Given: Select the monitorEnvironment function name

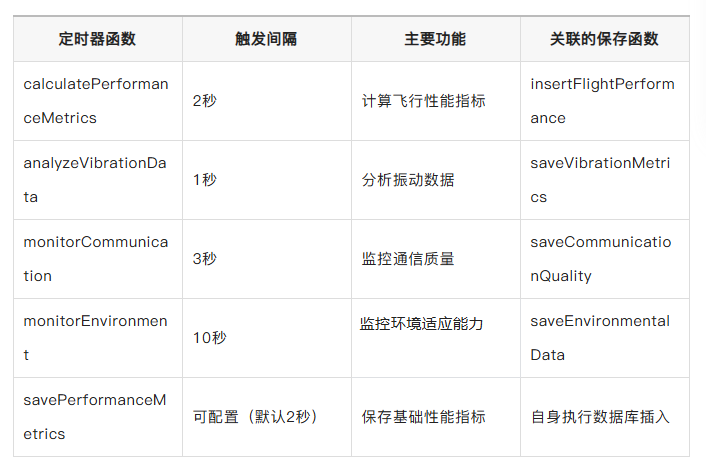Looking at the screenshot, I should point(96,338).
